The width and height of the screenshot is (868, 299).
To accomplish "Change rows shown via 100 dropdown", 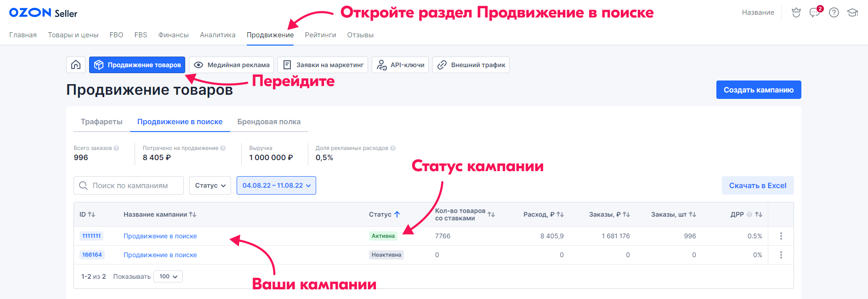I will (168, 276).
